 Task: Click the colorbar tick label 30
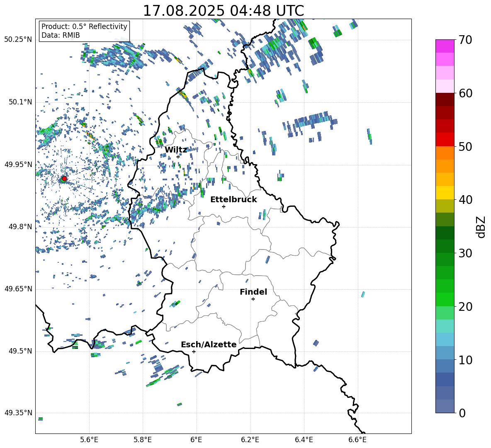465,253
